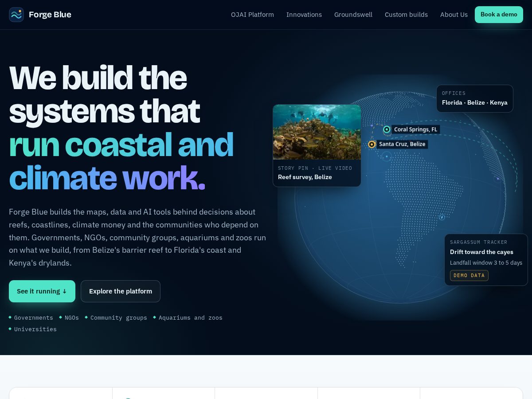Viewport: 532px width, 399px height.
Task: Click Landfall window 3 to 5 days
Action: pos(486,262)
